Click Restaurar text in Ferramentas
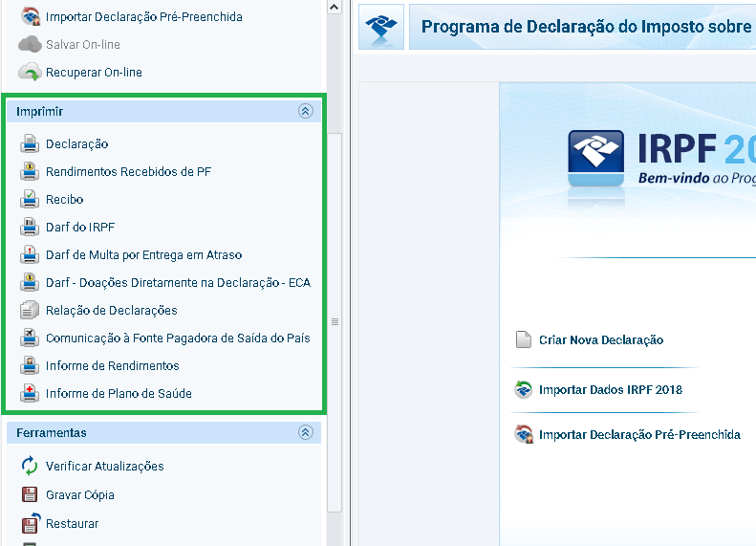This screenshot has width=756, height=546. [72, 523]
